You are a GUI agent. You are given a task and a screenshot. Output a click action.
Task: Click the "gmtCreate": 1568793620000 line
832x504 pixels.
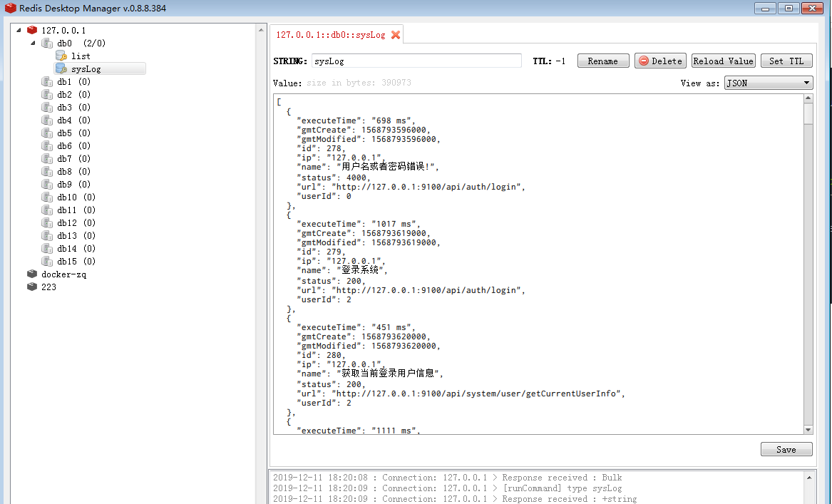coord(364,336)
